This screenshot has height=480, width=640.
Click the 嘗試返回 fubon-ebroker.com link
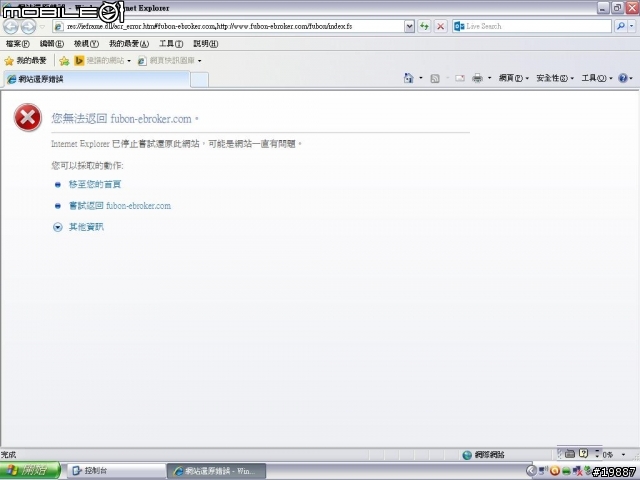coord(120,206)
